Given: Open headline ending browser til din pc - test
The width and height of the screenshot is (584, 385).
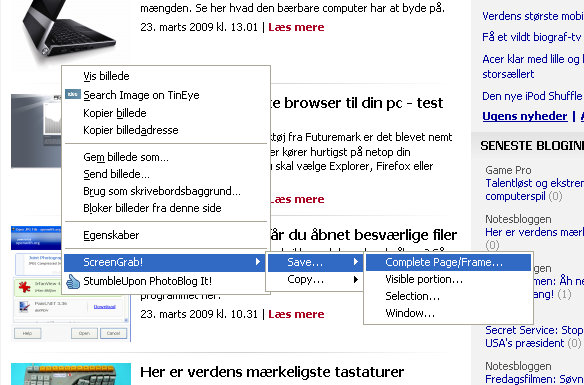Looking at the screenshot, I should point(357,103).
